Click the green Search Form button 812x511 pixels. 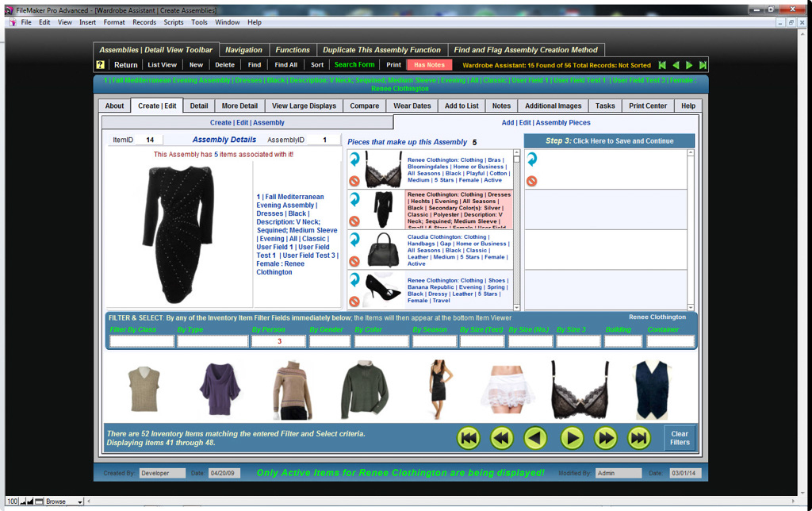pos(354,65)
